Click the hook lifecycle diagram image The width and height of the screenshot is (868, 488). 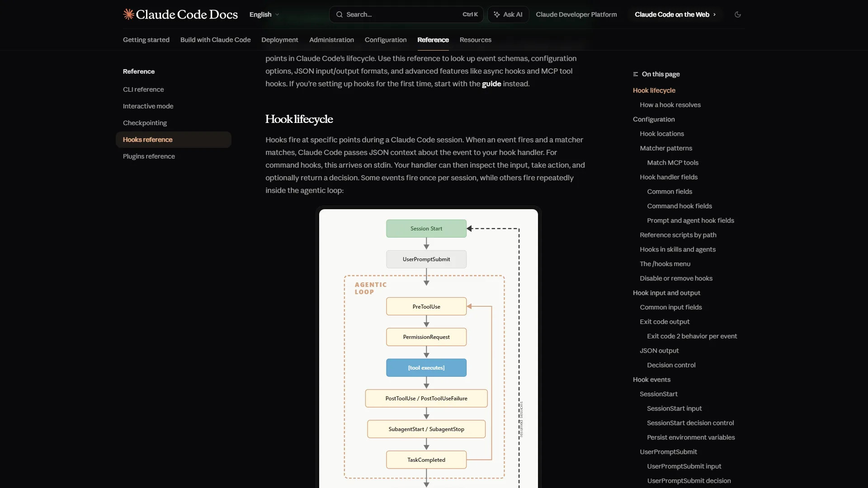click(428, 348)
